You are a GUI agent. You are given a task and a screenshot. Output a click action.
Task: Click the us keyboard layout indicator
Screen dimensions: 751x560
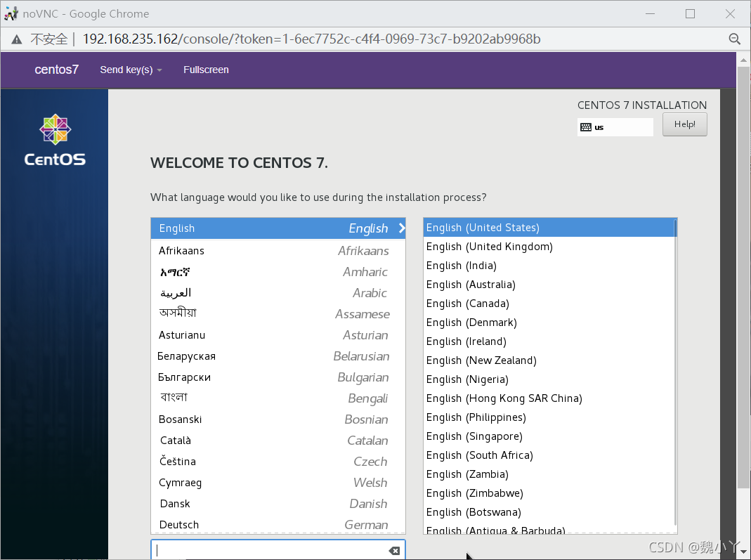tap(615, 127)
